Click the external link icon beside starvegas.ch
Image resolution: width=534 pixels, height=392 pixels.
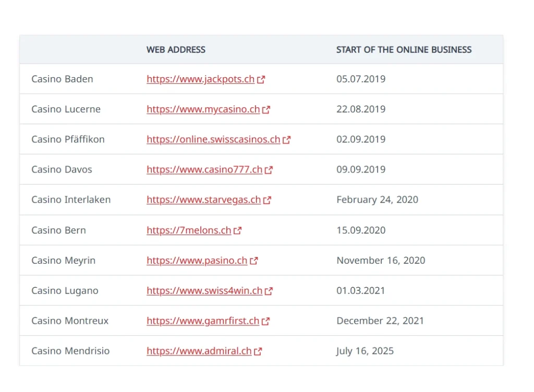[x=266, y=200]
